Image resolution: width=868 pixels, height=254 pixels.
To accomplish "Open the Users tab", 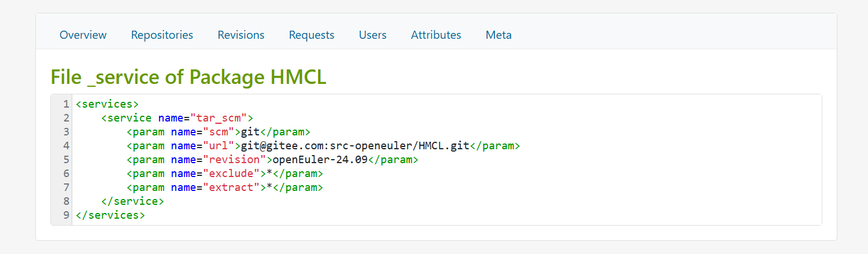I will click(x=372, y=35).
